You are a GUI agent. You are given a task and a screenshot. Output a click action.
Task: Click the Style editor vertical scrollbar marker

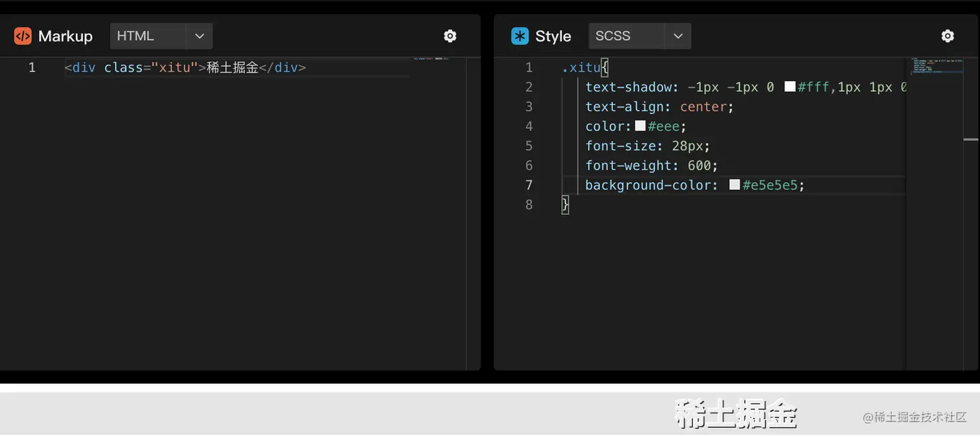[x=970, y=139]
